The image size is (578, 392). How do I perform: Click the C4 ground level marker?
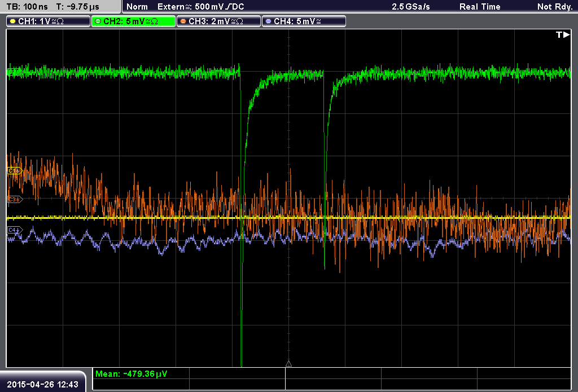click(x=15, y=230)
